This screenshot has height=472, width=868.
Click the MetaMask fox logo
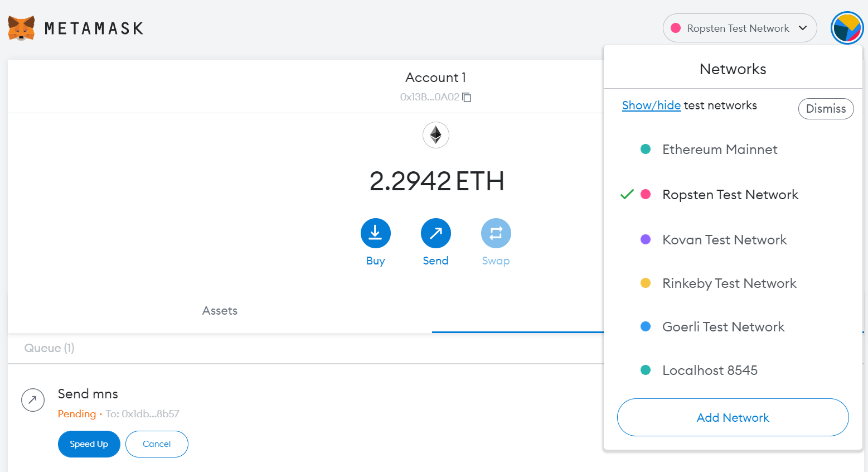[21, 28]
